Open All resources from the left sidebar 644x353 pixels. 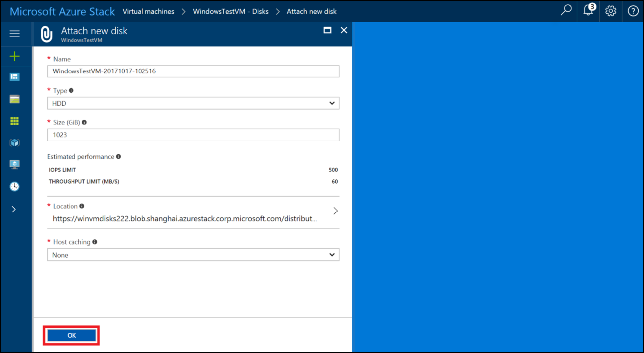14,99
